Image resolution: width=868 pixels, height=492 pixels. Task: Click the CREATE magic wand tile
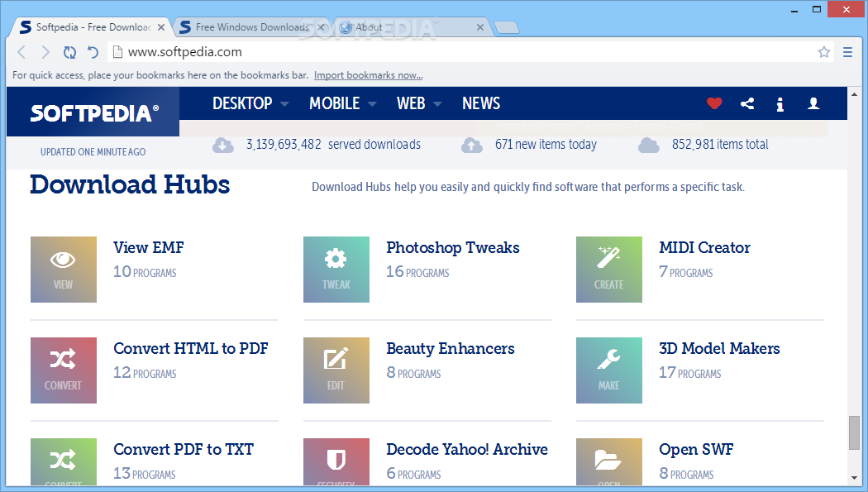609,270
